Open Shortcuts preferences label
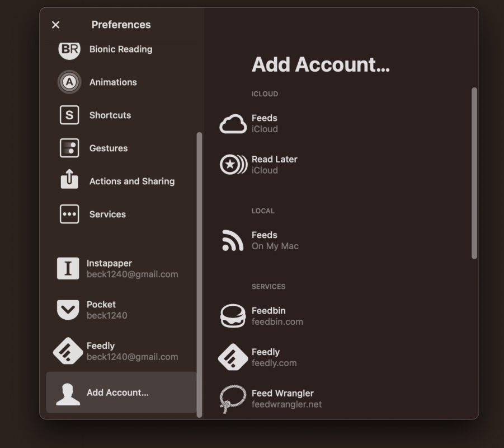This screenshot has width=504, height=448. 110,115
